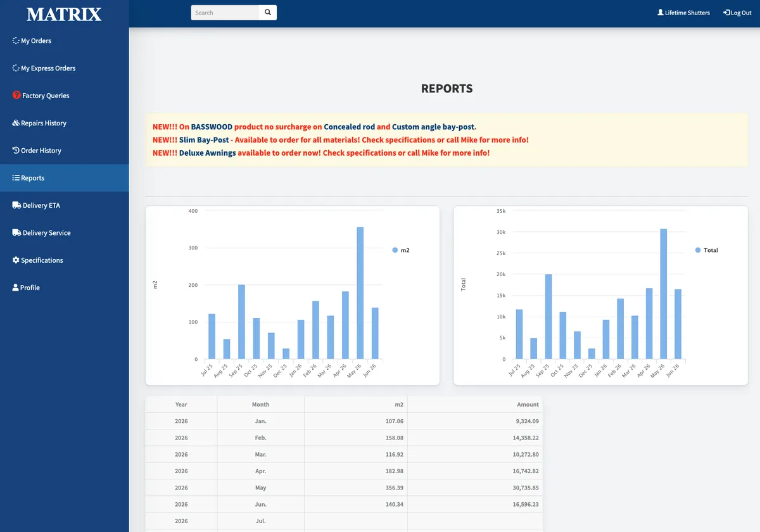Click the 140.34 m2 cell for Jun.
The image size is (760, 532).
[x=356, y=504]
